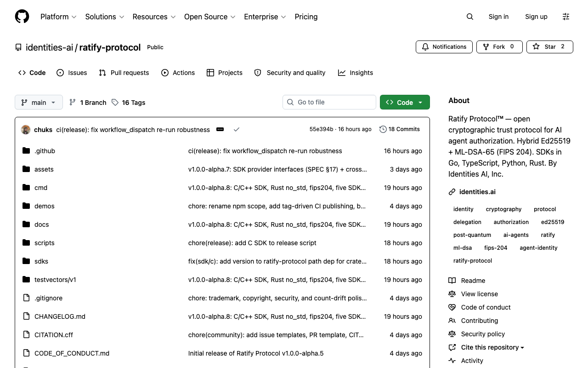This screenshot has width=588, height=368.
Task: Open the cryptography topic tag
Action: (x=503, y=209)
